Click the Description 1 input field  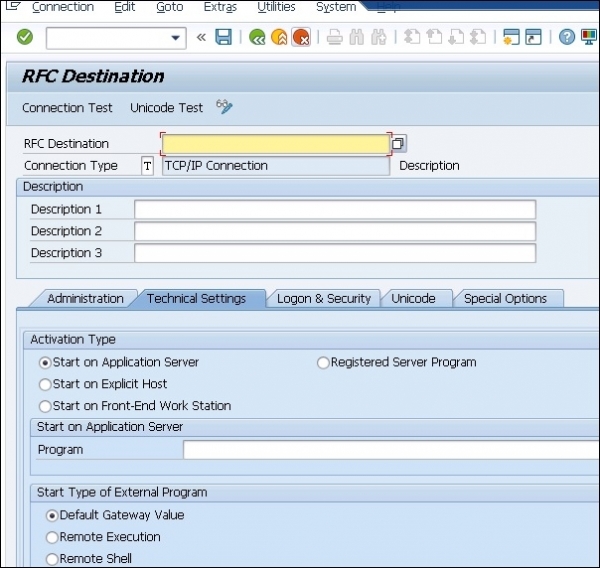(x=335, y=210)
